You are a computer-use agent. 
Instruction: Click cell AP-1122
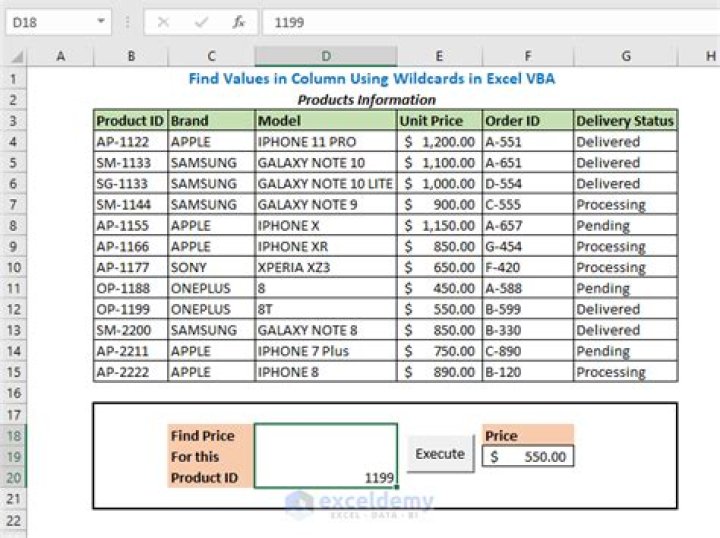[130, 142]
